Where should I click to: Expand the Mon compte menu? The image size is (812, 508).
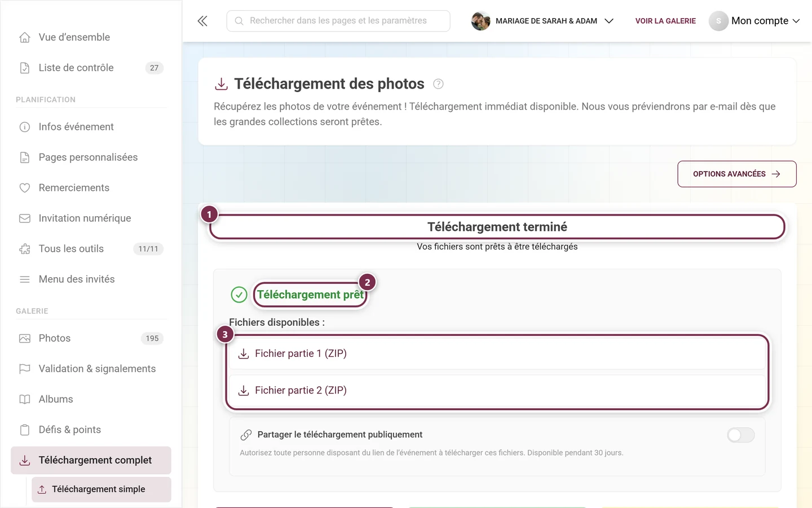click(x=754, y=21)
